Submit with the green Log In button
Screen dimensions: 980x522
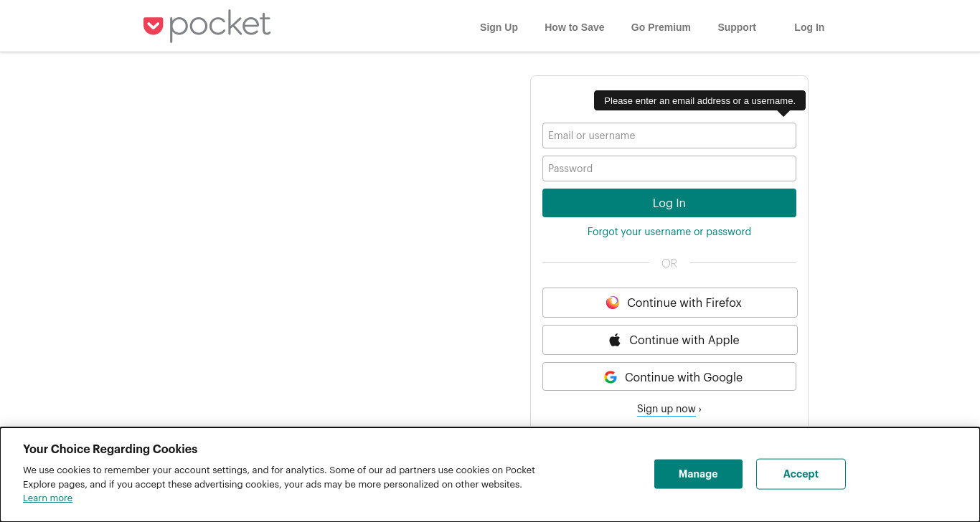pyautogui.click(x=669, y=203)
